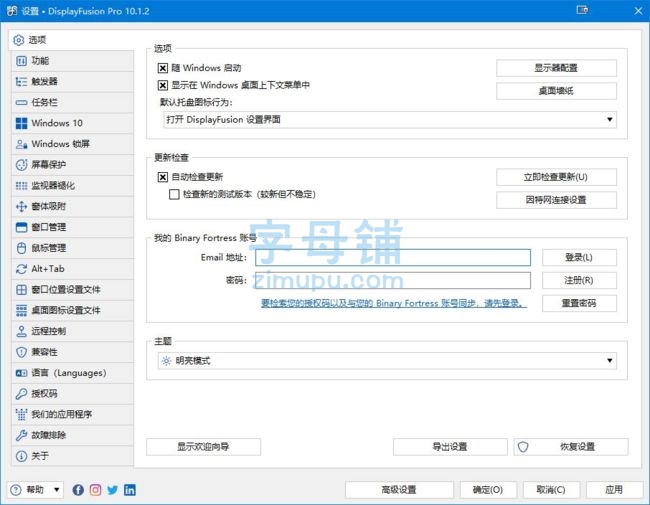The height and width of the screenshot is (505, 650).
Task: Follow the Binary Fortress 账号同步 link
Action: [x=394, y=303]
